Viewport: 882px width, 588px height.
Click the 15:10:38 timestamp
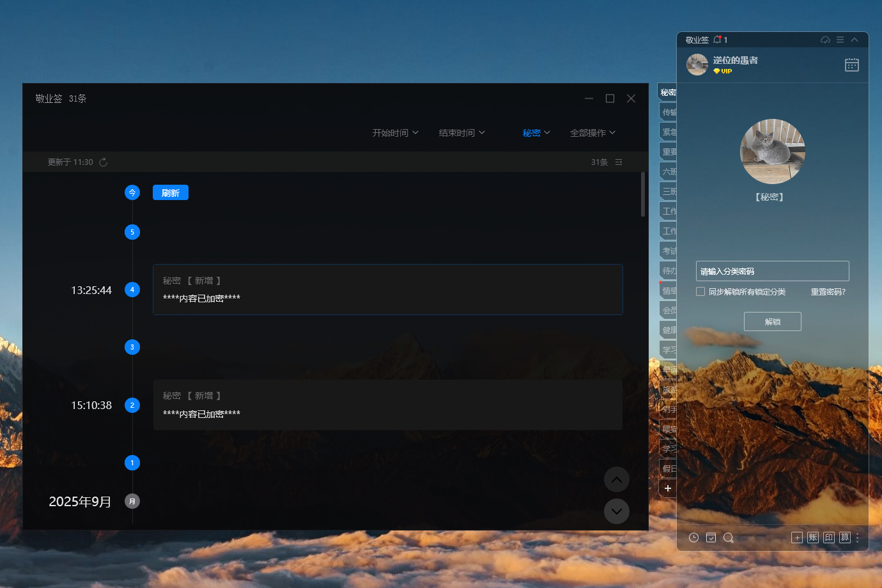(91, 405)
